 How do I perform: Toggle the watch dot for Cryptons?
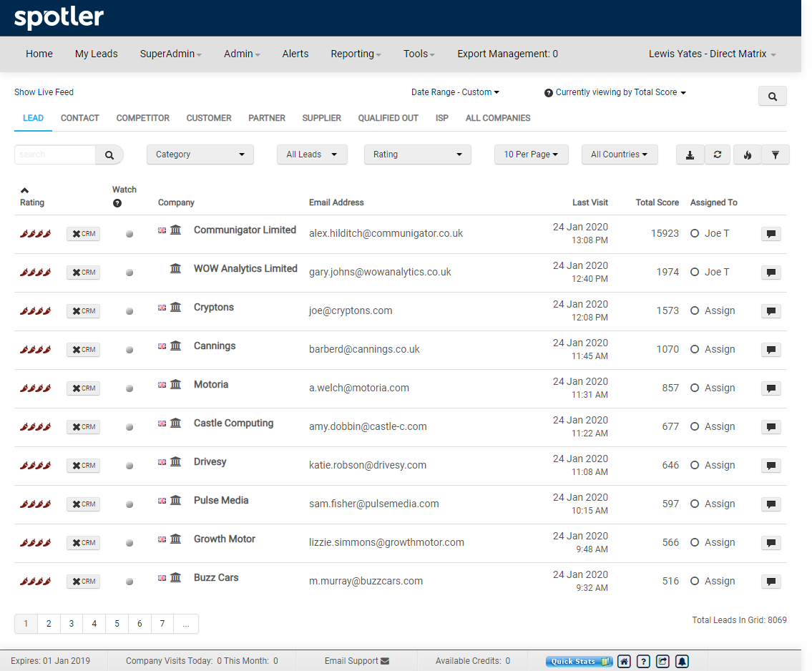[x=129, y=311]
